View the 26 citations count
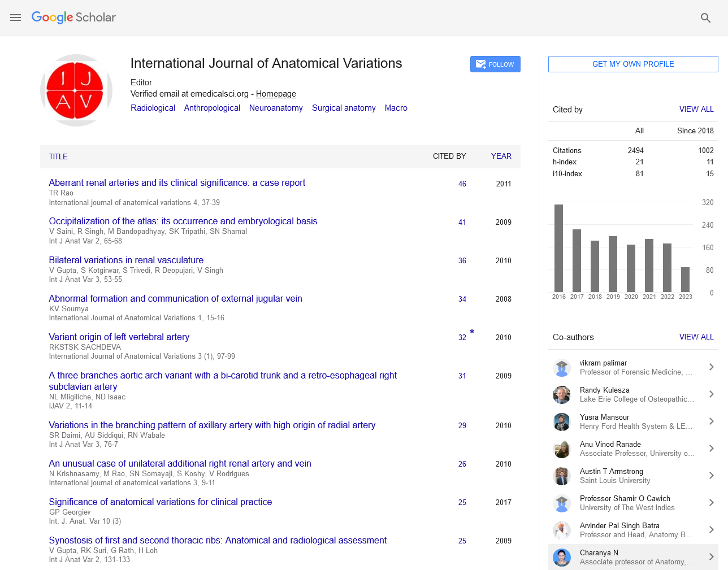The image size is (728, 570). tap(462, 464)
